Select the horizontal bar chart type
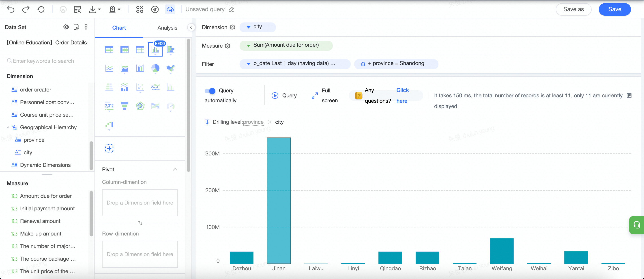The image size is (644, 279). coord(170,50)
